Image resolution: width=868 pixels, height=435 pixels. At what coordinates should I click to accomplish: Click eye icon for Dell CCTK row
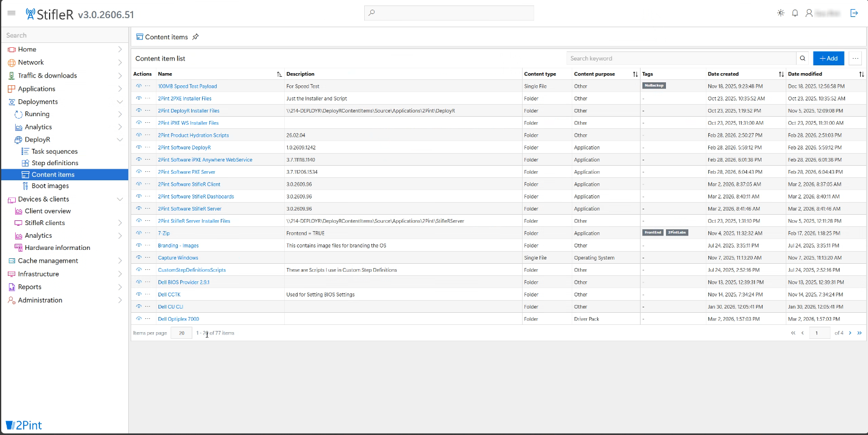[139, 294]
